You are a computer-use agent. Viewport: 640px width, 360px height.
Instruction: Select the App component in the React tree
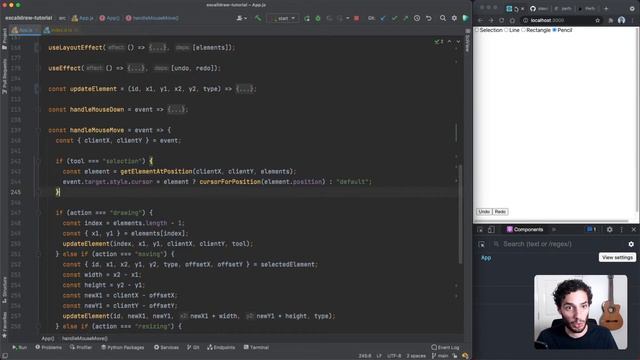pos(486,258)
